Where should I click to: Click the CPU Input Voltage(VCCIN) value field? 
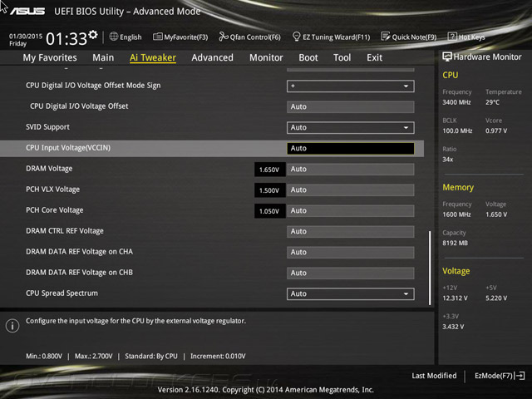point(351,148)
